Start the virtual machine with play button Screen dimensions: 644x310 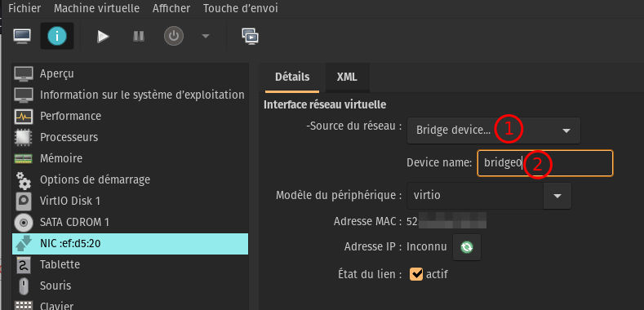click(x=103, y=37)
